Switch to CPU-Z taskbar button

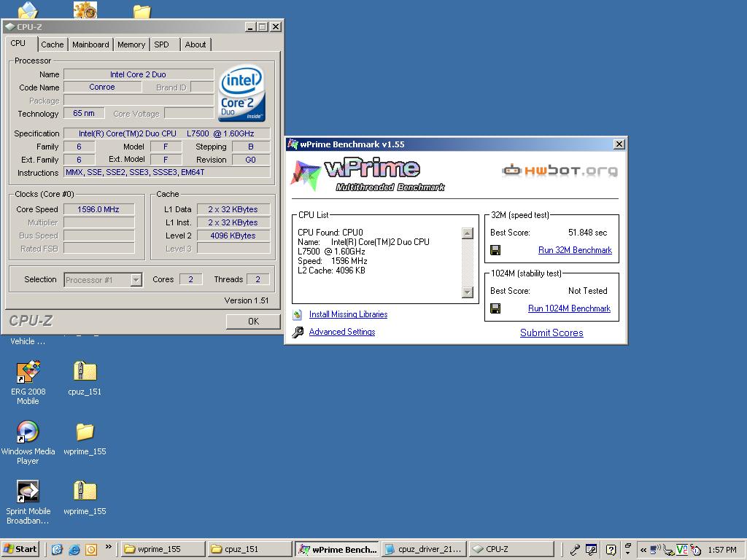tap(511, 549)
